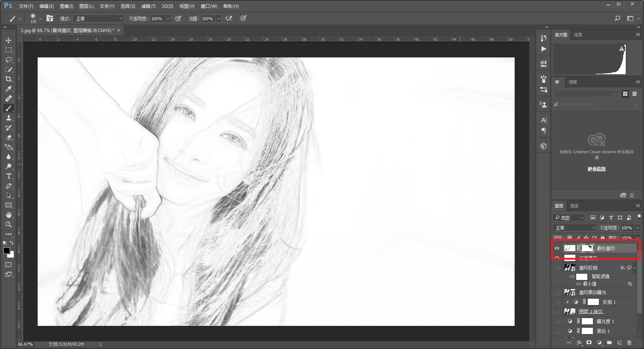Open the layer opacity dropdown arrow
The height and width of the screenshot is (349, 644).
638,228
